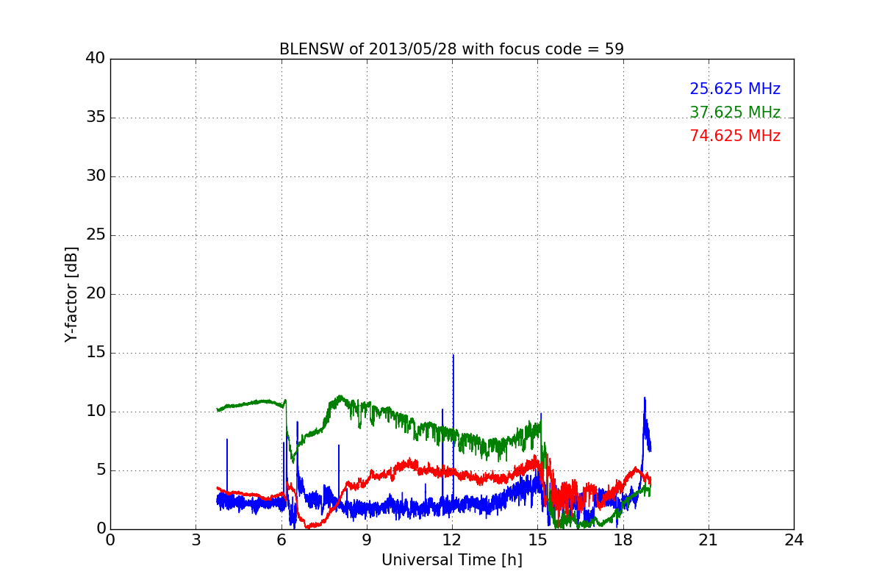
Task: Click the y-axis tick label '10'
Action: tap(96, 412)
